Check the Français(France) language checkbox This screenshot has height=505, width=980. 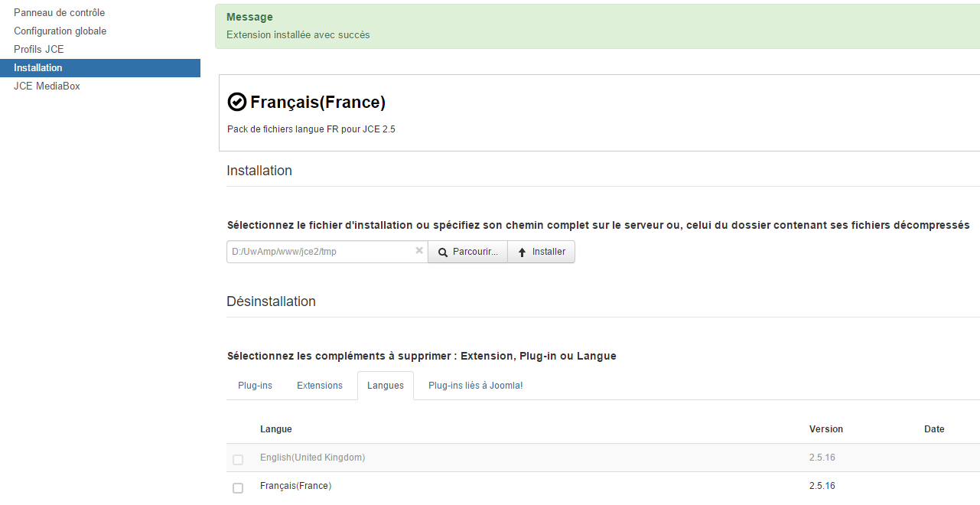pos(238,487)
